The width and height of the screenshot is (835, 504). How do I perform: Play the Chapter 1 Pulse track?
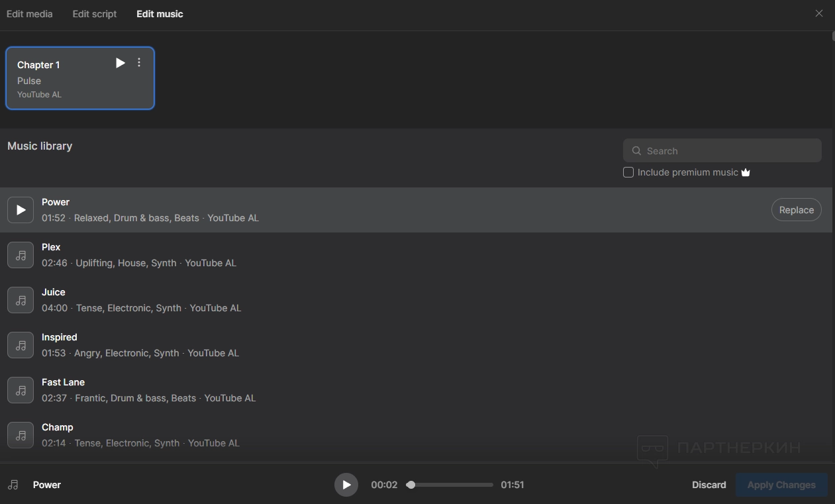(x=120, y=63)
